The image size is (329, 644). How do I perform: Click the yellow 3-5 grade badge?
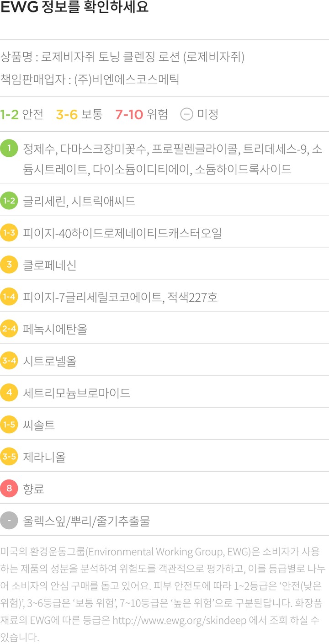pyautogui.click(x=9, y=456)
